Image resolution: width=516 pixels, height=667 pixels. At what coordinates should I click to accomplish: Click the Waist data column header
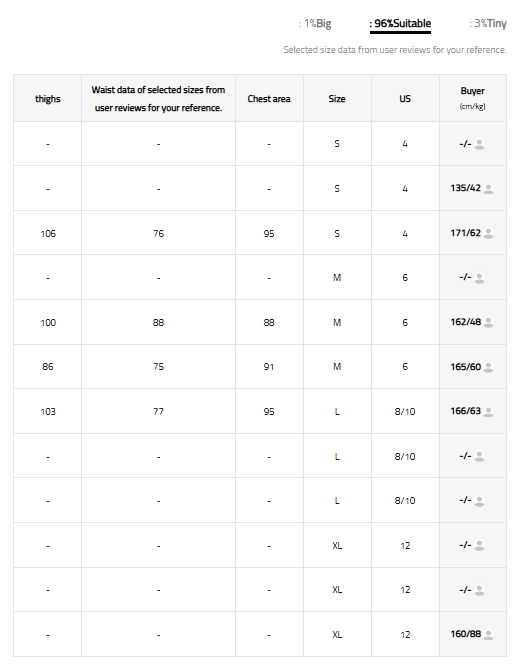pyautogui.click(x=158, y=98)
